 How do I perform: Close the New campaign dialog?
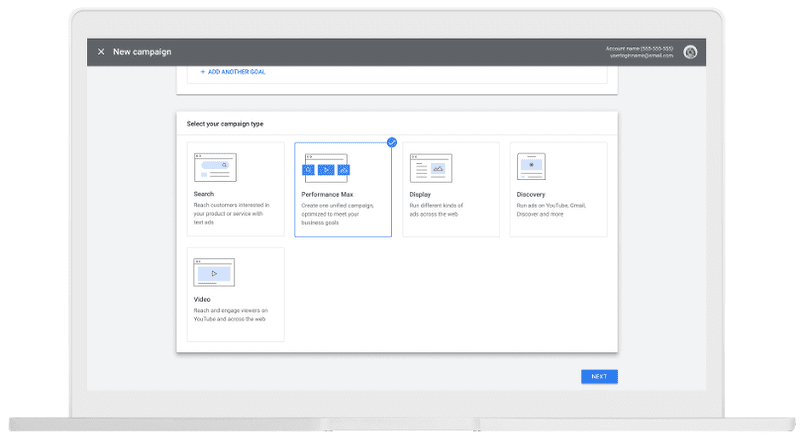coord(101,52)
